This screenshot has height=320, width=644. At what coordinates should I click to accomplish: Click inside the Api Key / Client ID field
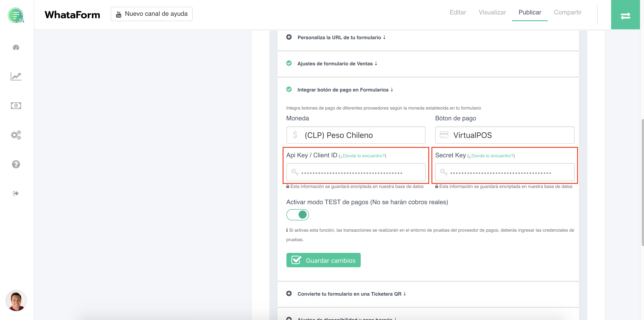356,172
